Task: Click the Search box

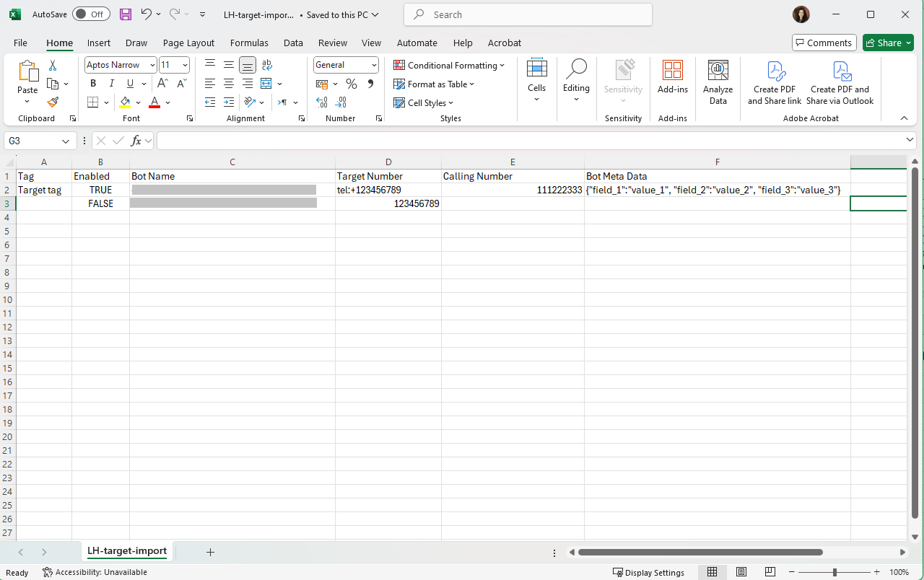Action: tap(528, 14)
